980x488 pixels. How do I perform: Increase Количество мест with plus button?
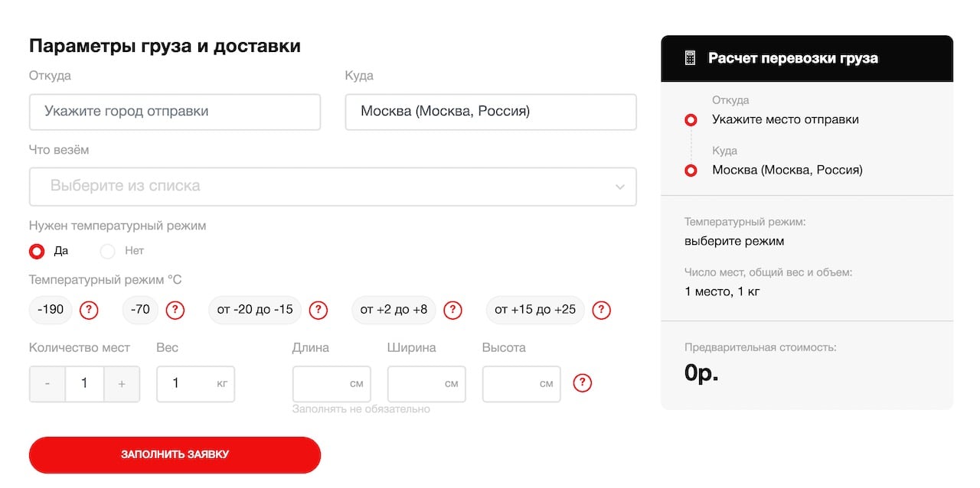(122, 383)
